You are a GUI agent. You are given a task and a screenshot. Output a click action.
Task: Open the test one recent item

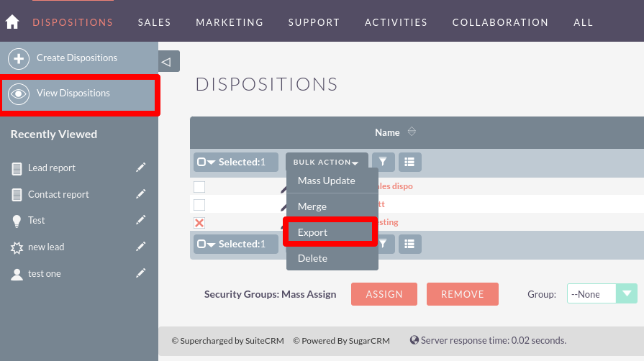45,273
